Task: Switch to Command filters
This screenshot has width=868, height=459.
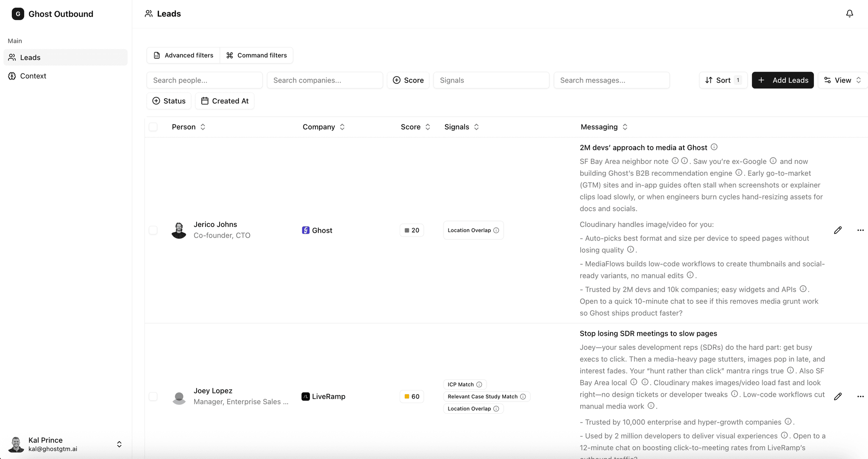Action: (x=256, y=55)
